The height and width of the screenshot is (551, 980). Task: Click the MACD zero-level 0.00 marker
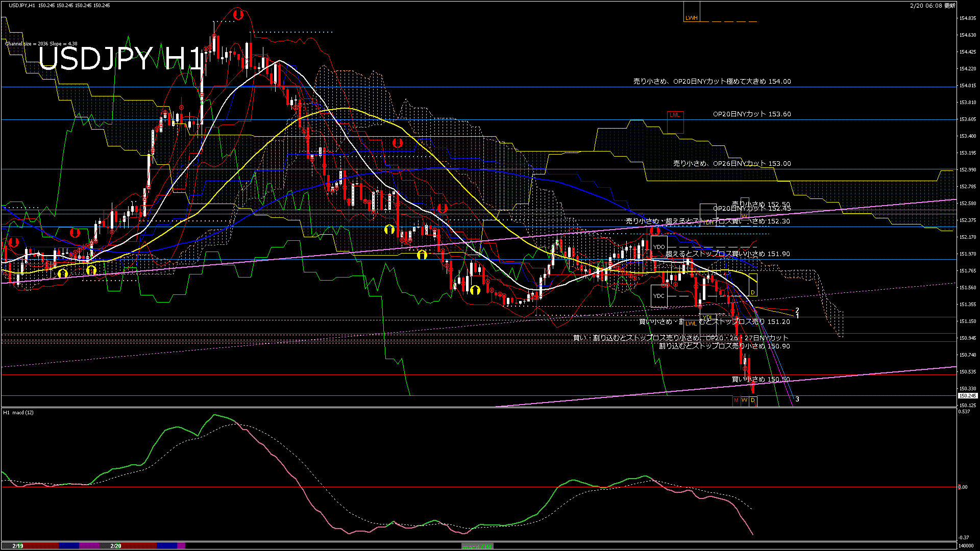[963, 487]
